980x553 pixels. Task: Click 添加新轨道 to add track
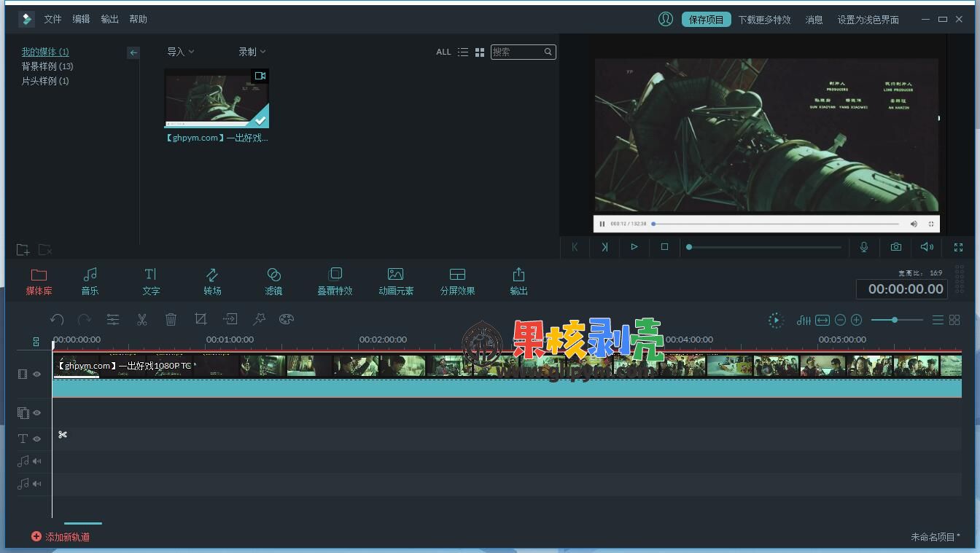click(x=61, y=537)
